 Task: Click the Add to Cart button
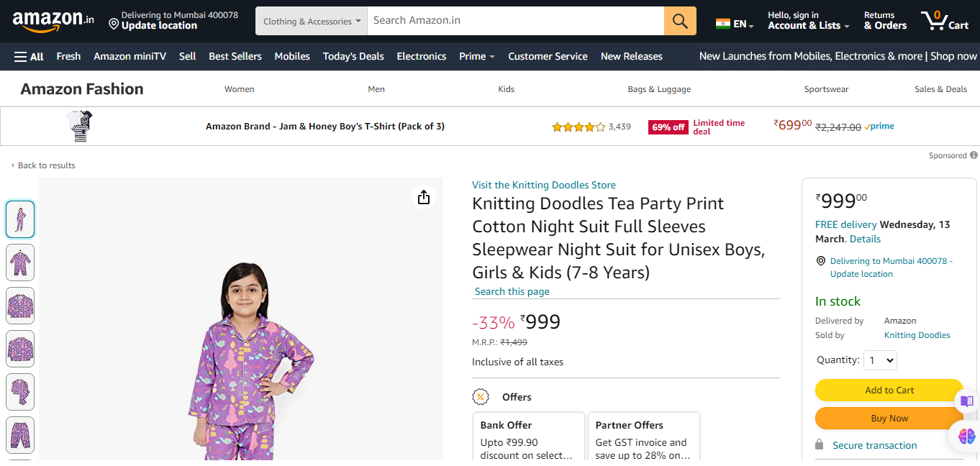pyautogui.click(x=889, y=390)
